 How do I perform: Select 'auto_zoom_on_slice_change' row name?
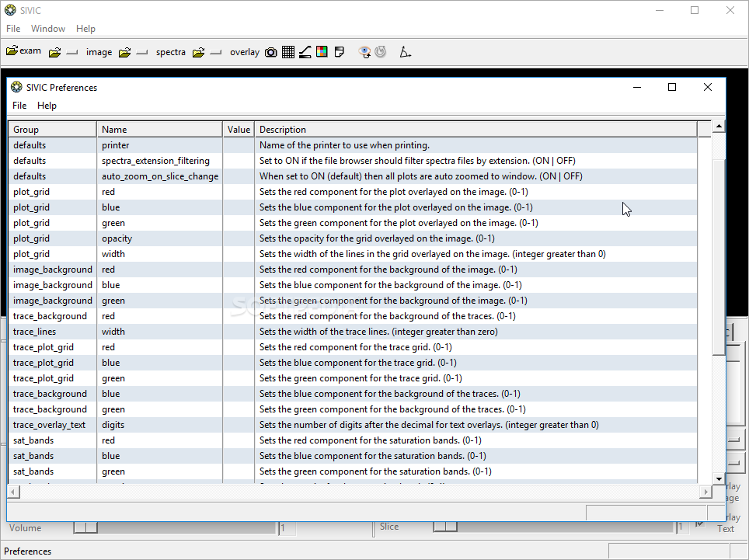pos(159,176)
